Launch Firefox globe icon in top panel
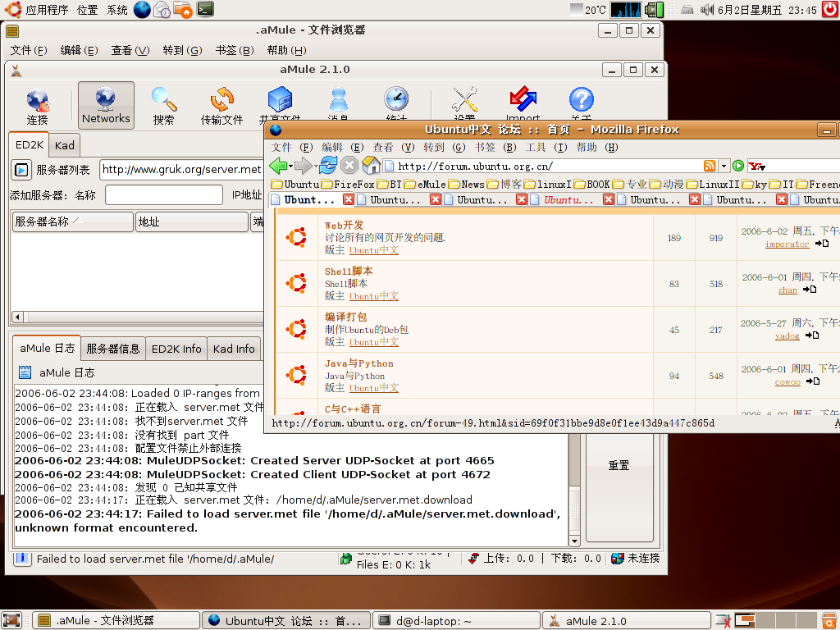Viewport: 840px width, 630px height. (x=142, y=10)
